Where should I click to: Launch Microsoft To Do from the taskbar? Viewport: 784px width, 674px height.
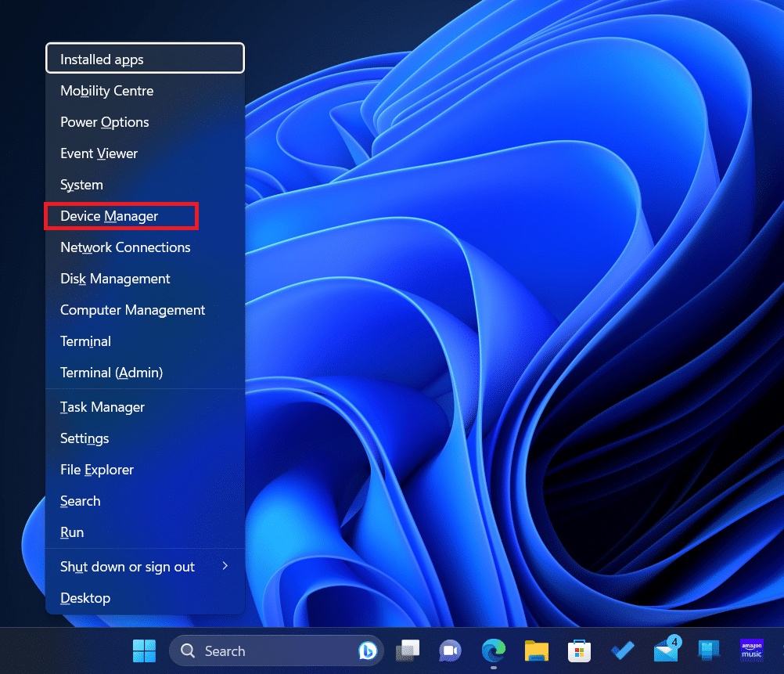click(622, 651)
